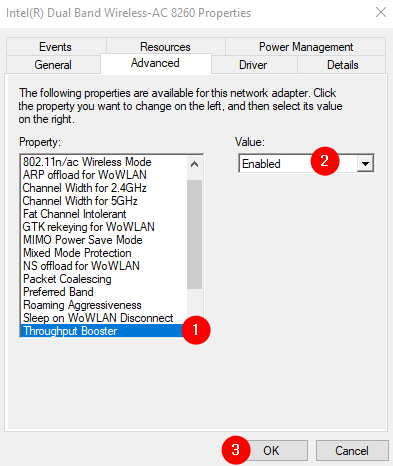This screenshot has height=466, width=393.
Task: Confirm changes with the OK button
Action: point(271,451)
